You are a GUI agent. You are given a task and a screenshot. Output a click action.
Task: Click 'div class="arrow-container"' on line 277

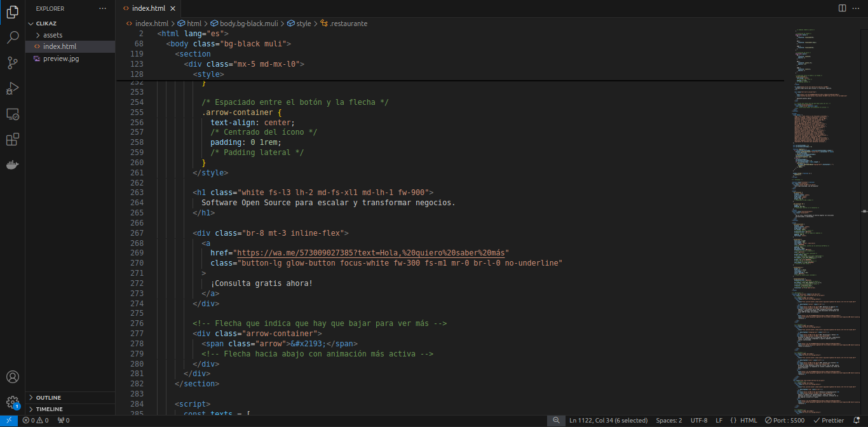coord(257,334)
